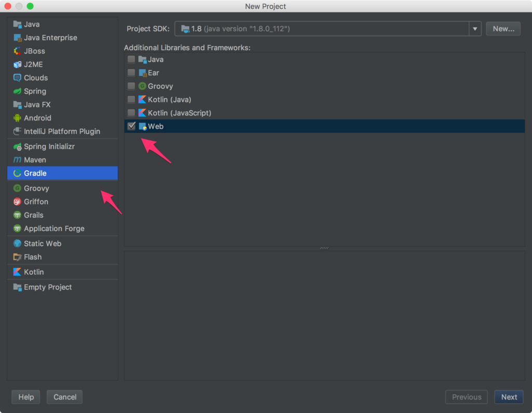Click the Gradle icon in sidebar
This screenshot has width=532, height=413.
pyautogui.click(x=17, y=174)
